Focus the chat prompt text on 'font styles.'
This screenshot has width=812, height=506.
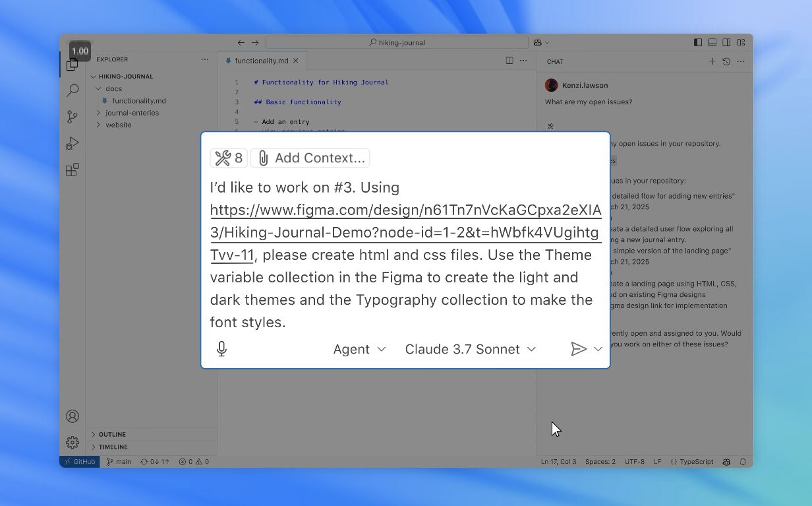[x=248, y=323]
